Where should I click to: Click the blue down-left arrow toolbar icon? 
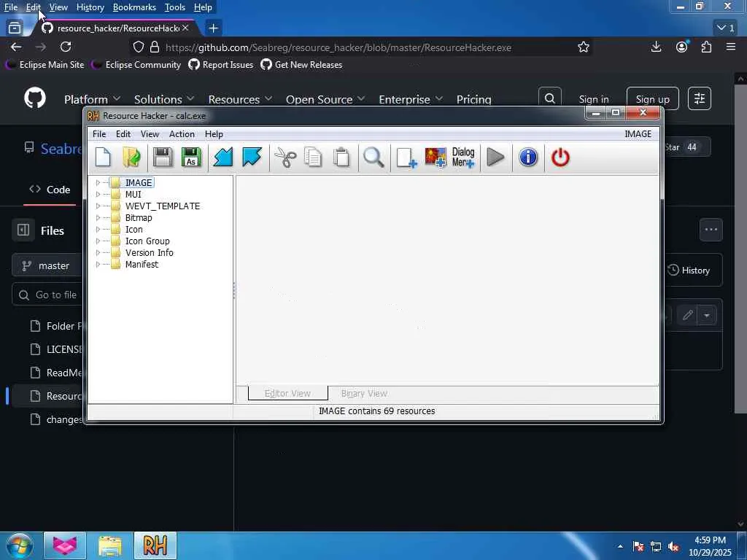pyautogui.click(x=223, y=157)
